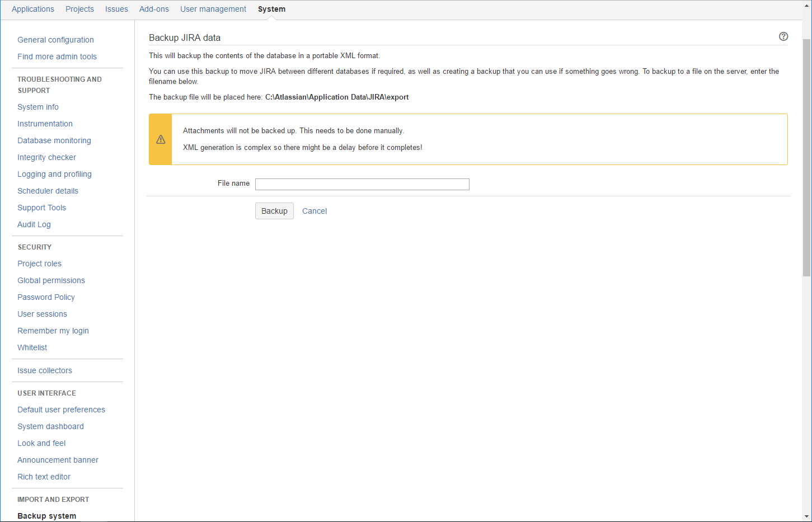The image size is (812, 522).
Task: Open Project roles
Action: [x=39, y=264]
